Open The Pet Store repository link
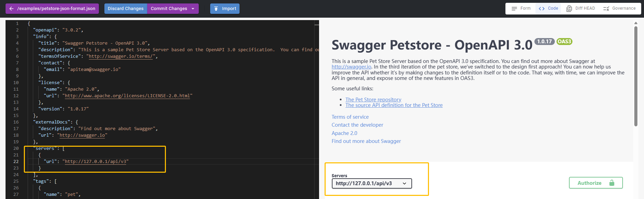Screen dimensions: 644x199 coord(373,100)
